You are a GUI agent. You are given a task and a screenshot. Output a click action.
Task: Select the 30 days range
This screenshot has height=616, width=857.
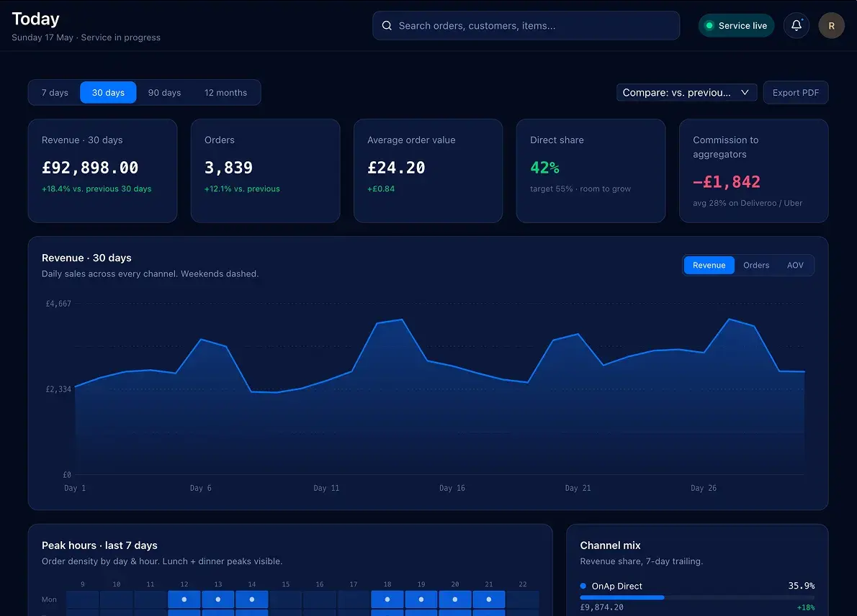coord(108,93)
